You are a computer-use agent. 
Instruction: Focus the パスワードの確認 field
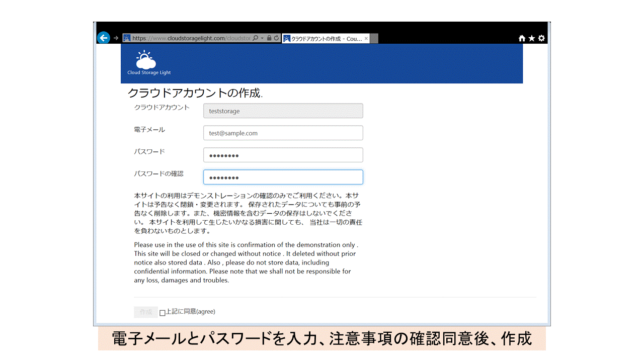tap(283, 177)
